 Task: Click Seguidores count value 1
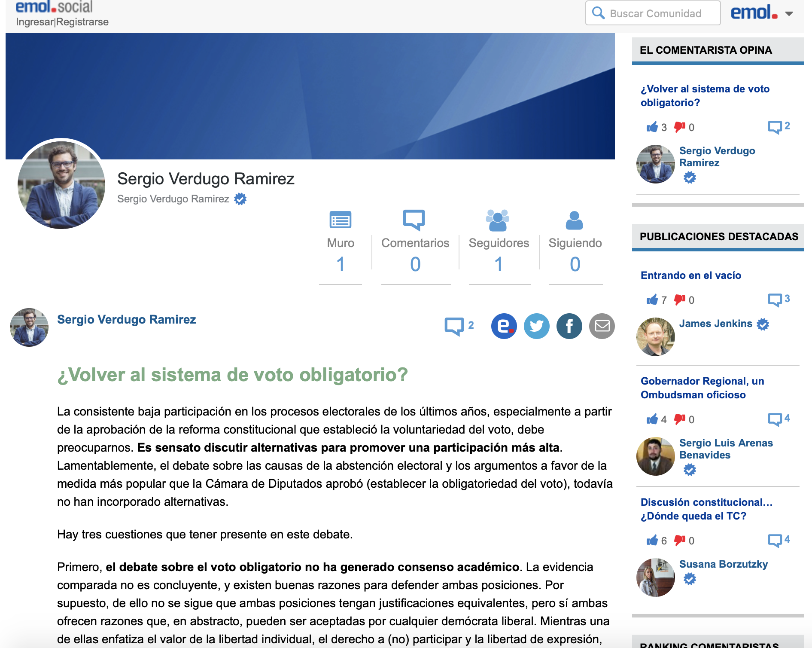(499, 264)
